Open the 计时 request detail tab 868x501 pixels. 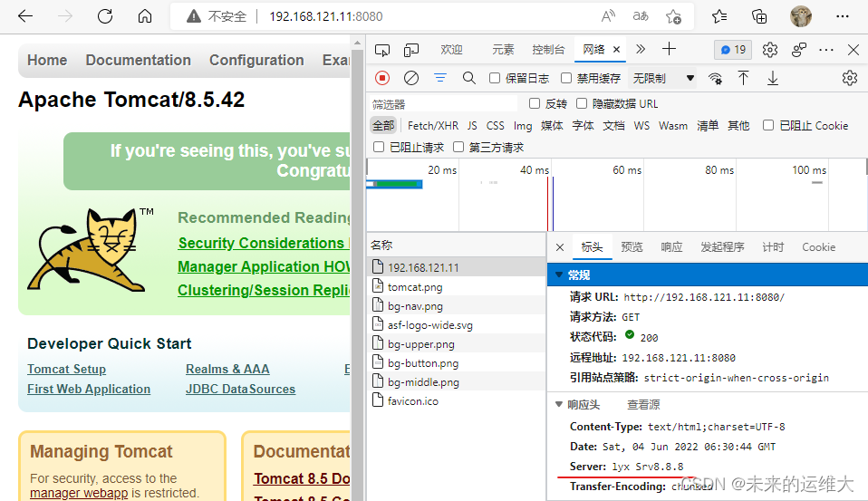pos(773,247)
